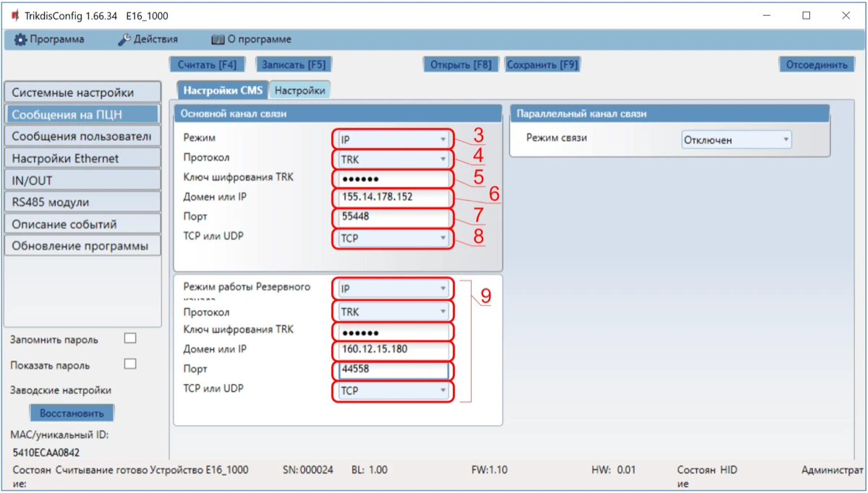Expand the primary channel Протокол dropdown

(393, 159)
